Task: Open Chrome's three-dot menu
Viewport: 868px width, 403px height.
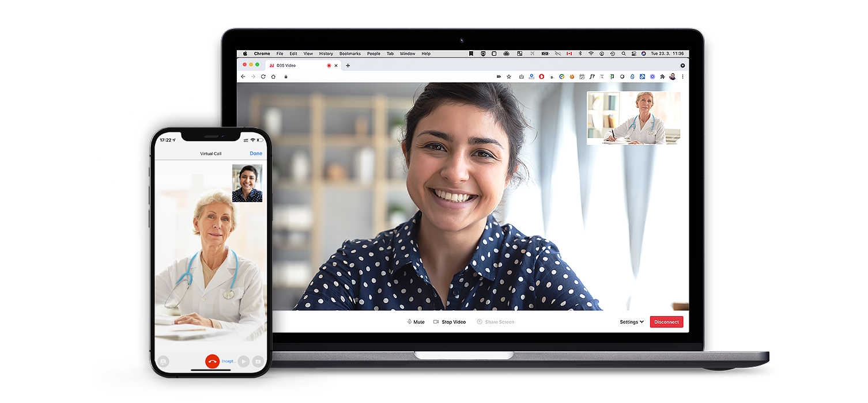Action: click(x=683, y=77)
